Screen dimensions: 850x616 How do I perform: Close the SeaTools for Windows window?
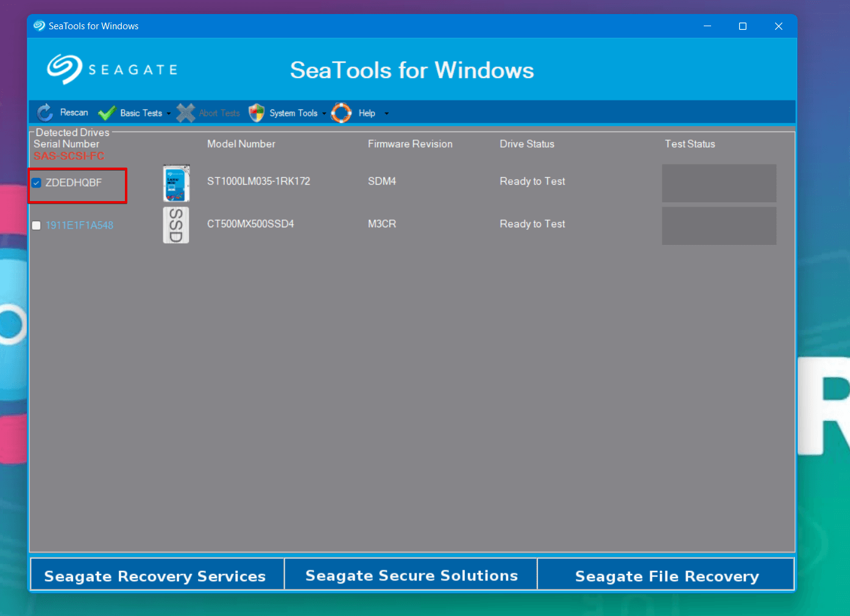point(779,26)
